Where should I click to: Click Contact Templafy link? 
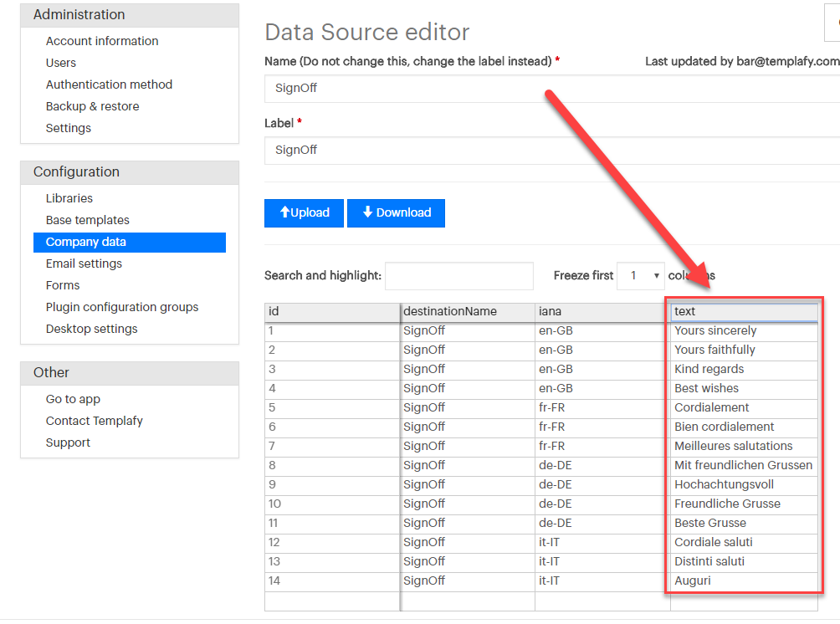[95, 421]
